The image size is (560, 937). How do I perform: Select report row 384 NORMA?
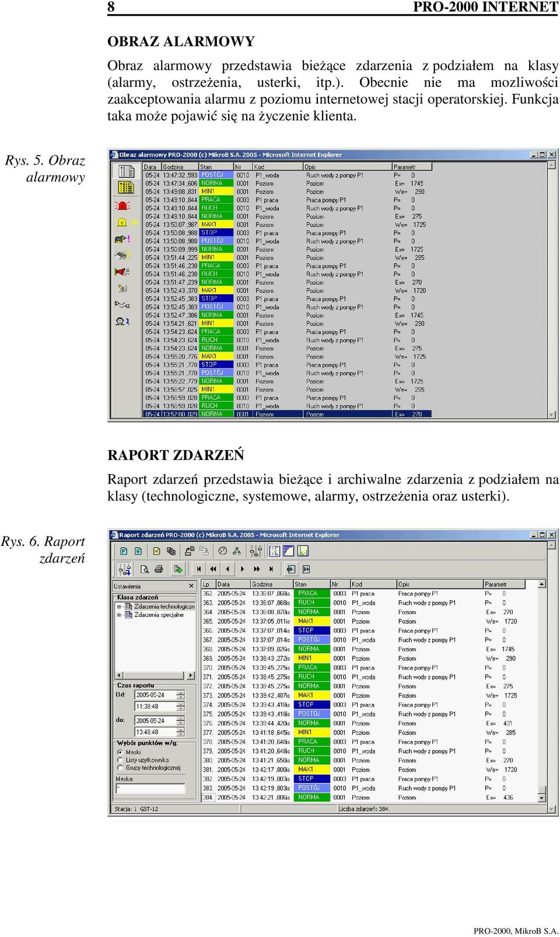pyautogui.click(x=369, y=797)
